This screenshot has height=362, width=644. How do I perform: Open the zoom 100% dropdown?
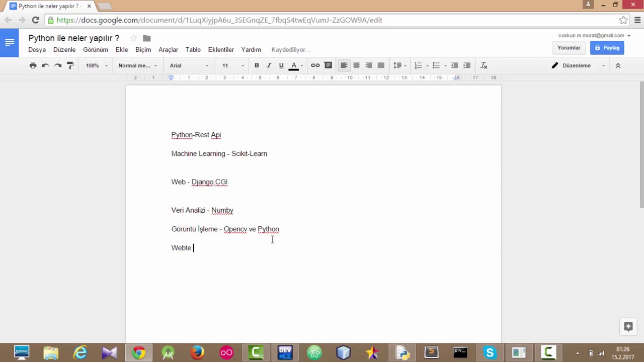[97, 65]
